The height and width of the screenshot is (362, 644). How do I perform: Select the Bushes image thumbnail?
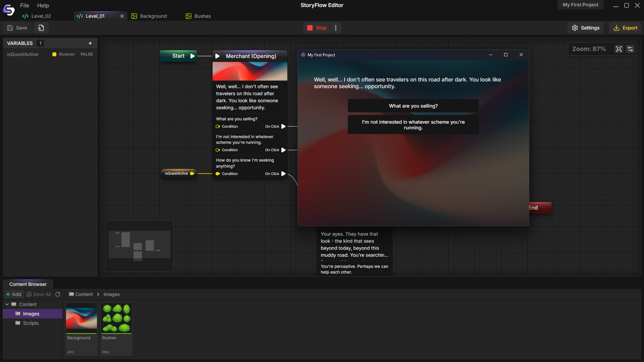(116, 318)
